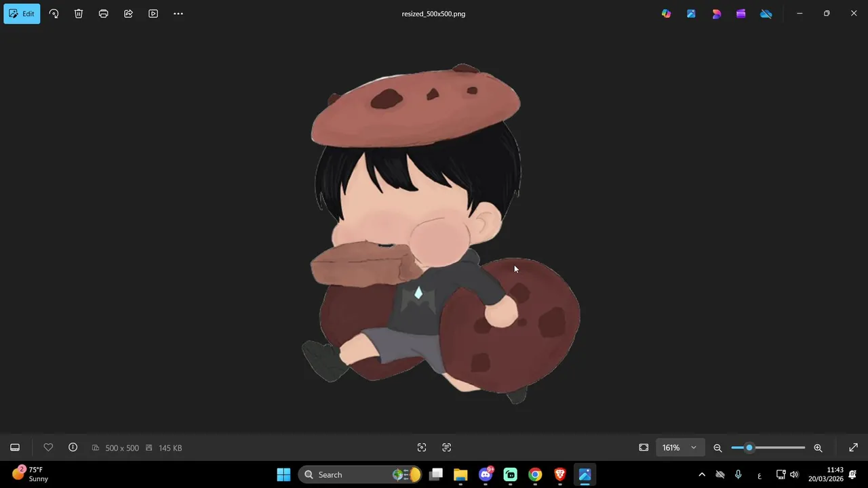The height and width of the screenshot is (488, 868).
Task: Click the scan text icon
Action: [x=446, y=447]
